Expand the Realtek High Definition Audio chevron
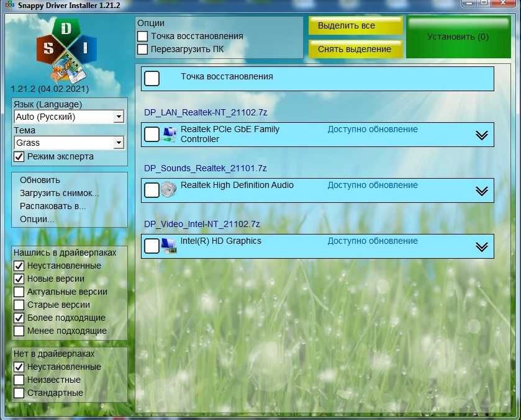 tap(481, 190)
